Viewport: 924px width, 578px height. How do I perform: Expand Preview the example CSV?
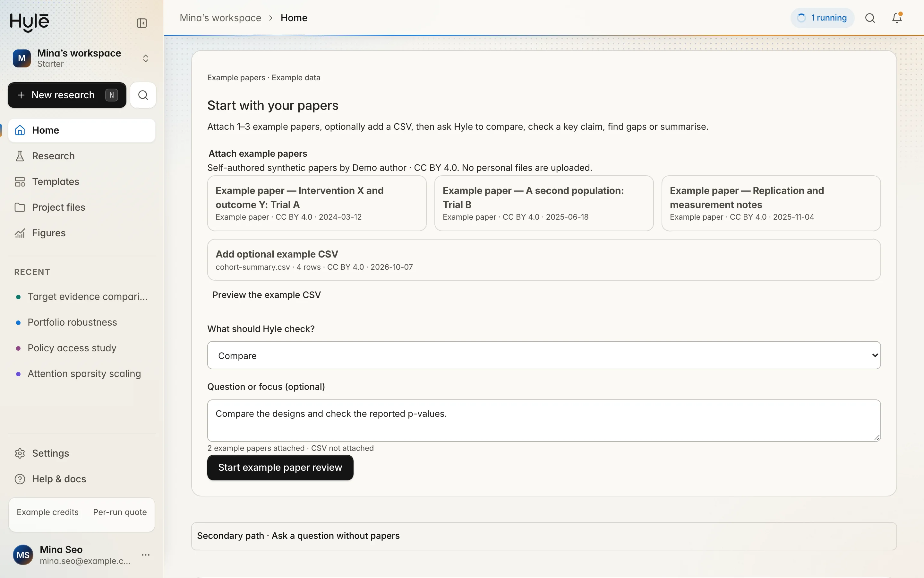pyautogui.click(x=267, y=295)
